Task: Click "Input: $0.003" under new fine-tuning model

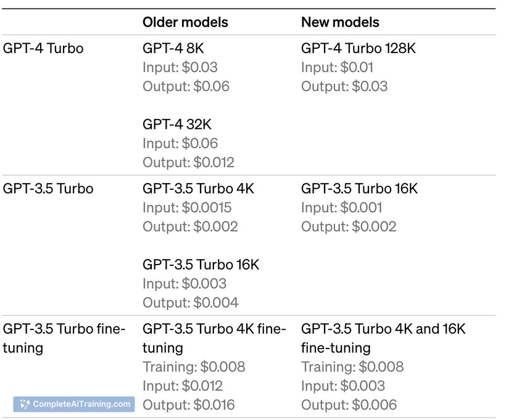Action: click(x=343, y=386)
